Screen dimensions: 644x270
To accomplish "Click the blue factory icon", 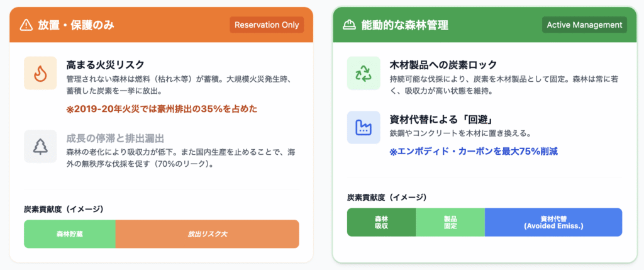I will [364, 127].
